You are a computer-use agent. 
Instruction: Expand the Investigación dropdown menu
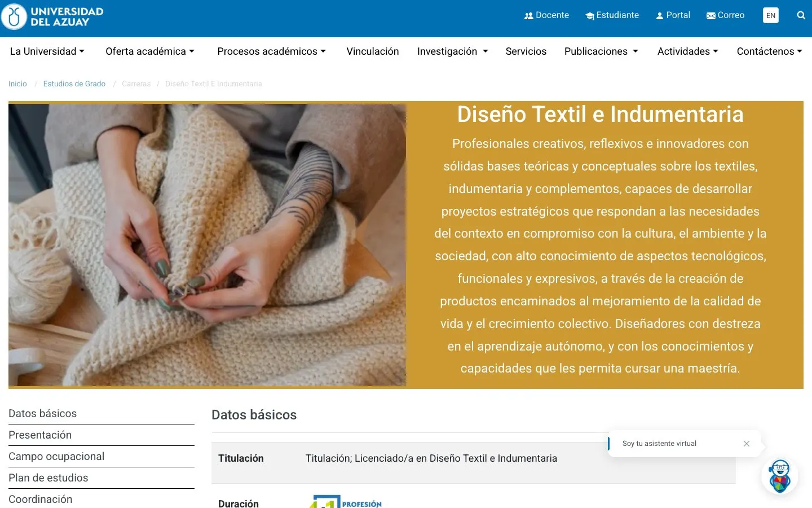[453, 51]
